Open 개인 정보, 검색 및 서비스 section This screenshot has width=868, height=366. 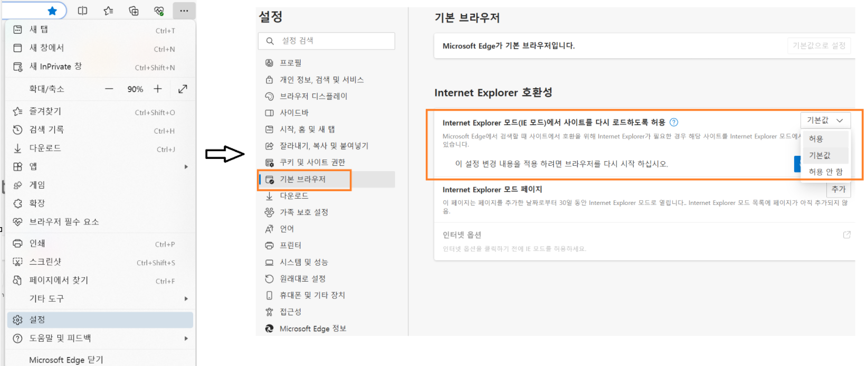click(327, 80)
